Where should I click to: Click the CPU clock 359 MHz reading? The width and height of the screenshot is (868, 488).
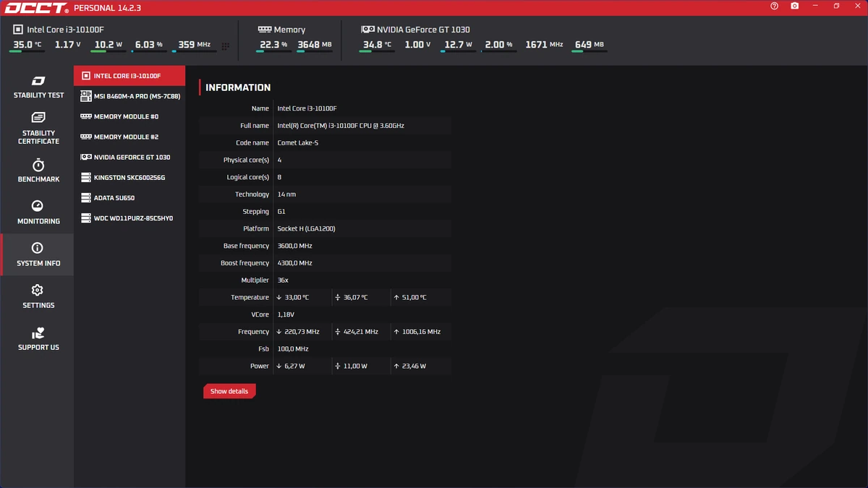click(194, 45)
